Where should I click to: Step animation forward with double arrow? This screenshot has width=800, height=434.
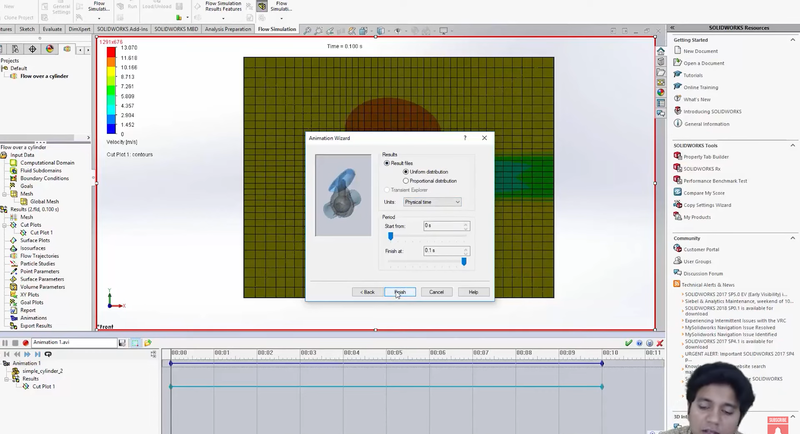(28, 354)
